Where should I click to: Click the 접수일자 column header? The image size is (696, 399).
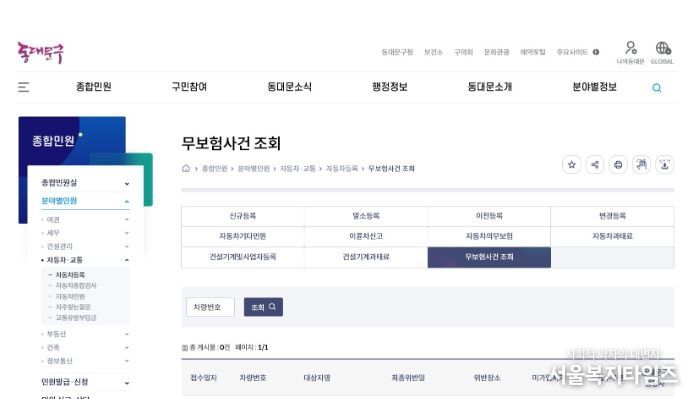pyautogui.click(x=204, y=378)
